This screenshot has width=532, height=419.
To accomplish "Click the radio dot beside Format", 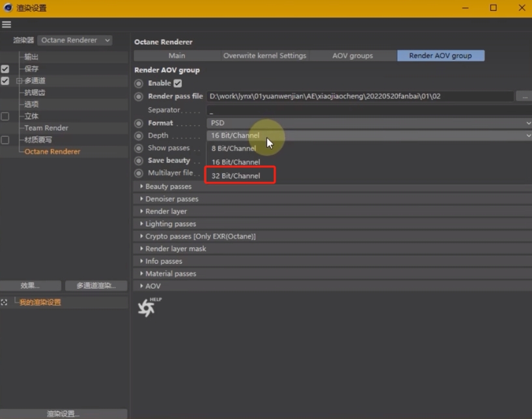I will (x=139, y=124).
